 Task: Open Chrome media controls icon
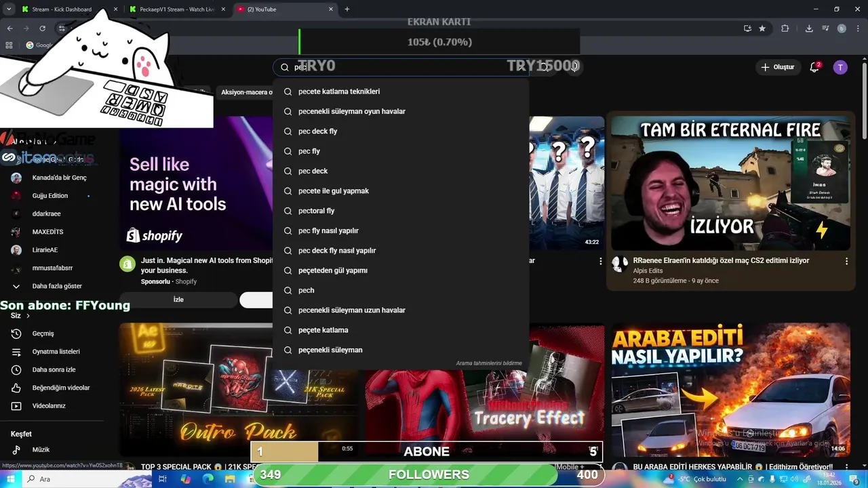[x=825, y=28]
